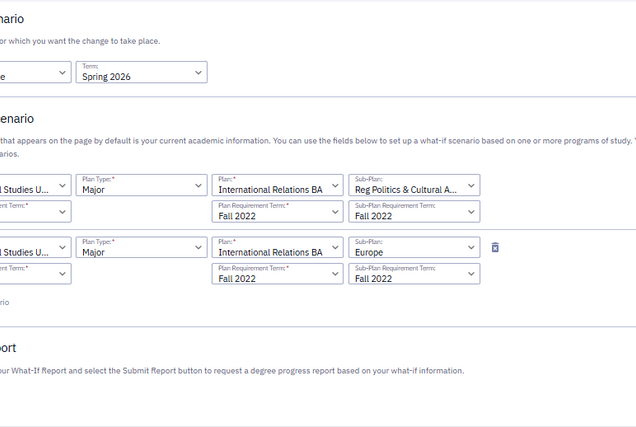This screenshot has width=636, height=427.
Task: Click the chevron arrow of Spring 2026 dropdown
Action: click(x=198, y=73)
